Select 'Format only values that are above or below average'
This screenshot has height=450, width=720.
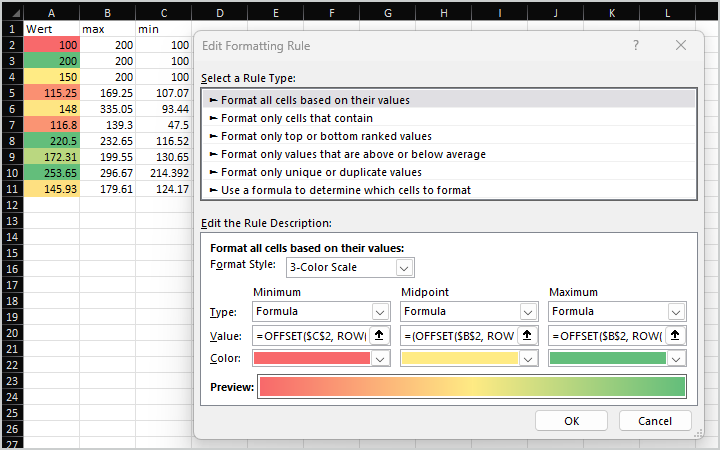[449, 154]
